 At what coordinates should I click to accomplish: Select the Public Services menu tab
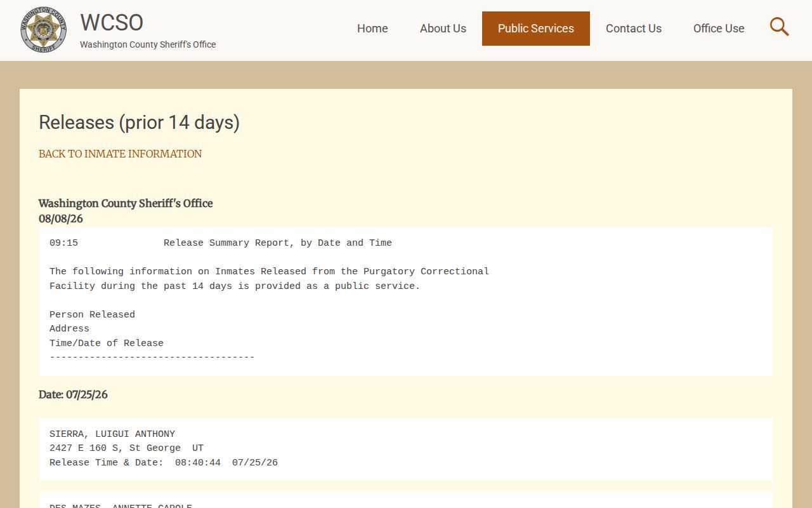(x=536, y=29)
